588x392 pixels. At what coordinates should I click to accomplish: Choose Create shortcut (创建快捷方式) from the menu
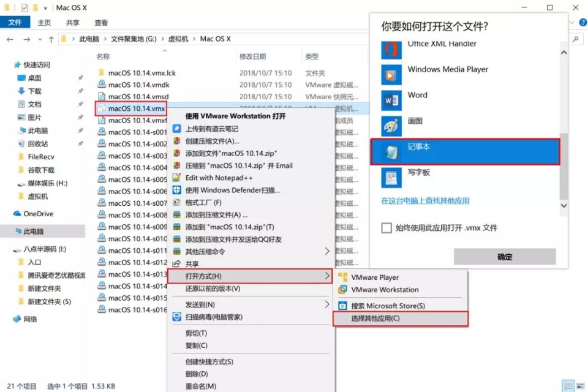click(209, 361)
